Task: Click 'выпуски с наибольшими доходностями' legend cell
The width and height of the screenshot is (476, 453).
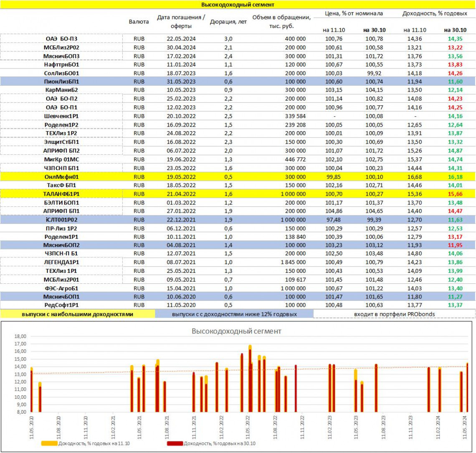Action: coord(77,314)
